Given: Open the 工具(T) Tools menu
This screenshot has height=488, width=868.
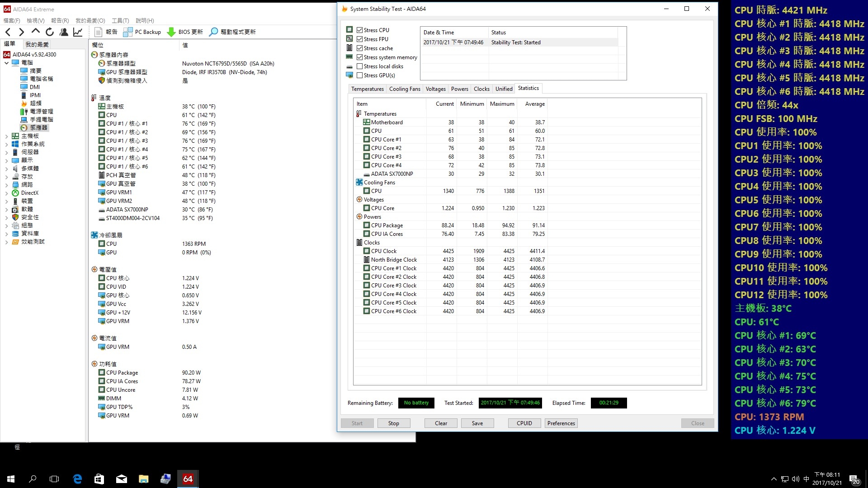Looking at the screenshot, I should coord(120,20).
